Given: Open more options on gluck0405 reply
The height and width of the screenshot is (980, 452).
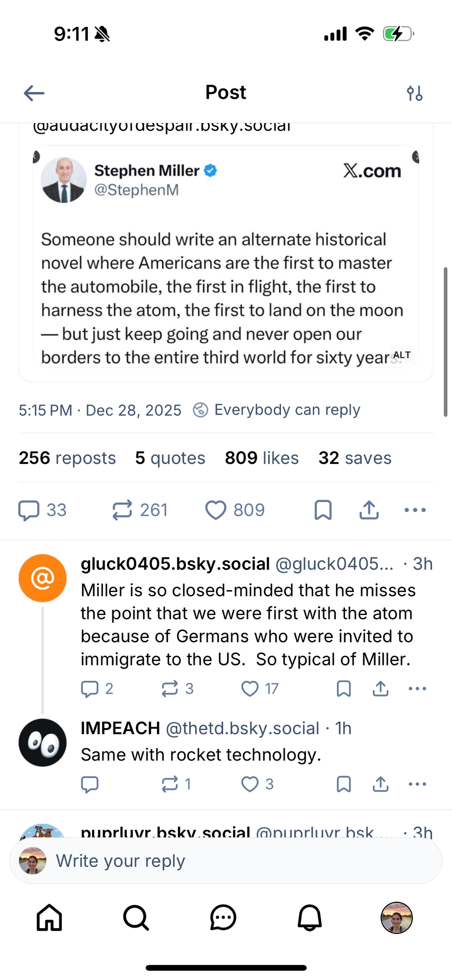Looking at the screenshot, I should pos(417,688).
